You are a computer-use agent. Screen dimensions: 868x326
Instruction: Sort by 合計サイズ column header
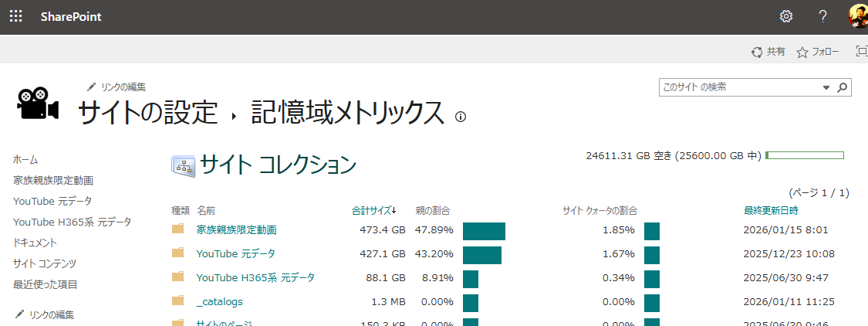373,210
